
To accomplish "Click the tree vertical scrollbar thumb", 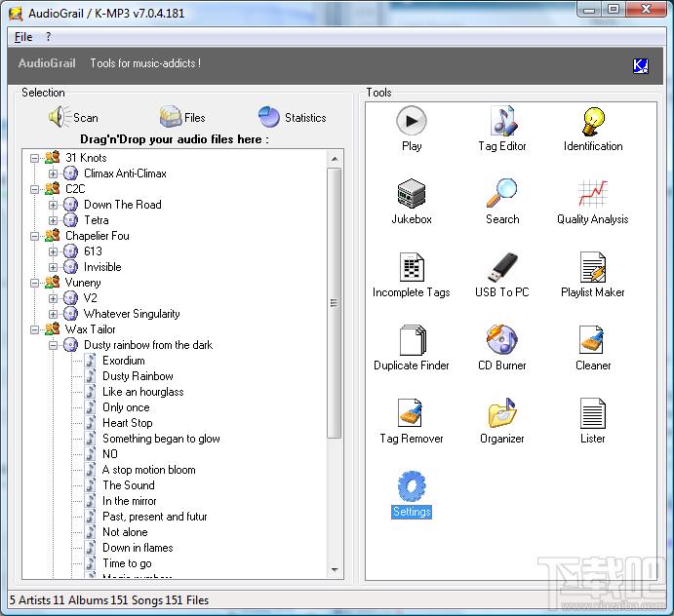I will coord(335,303).
